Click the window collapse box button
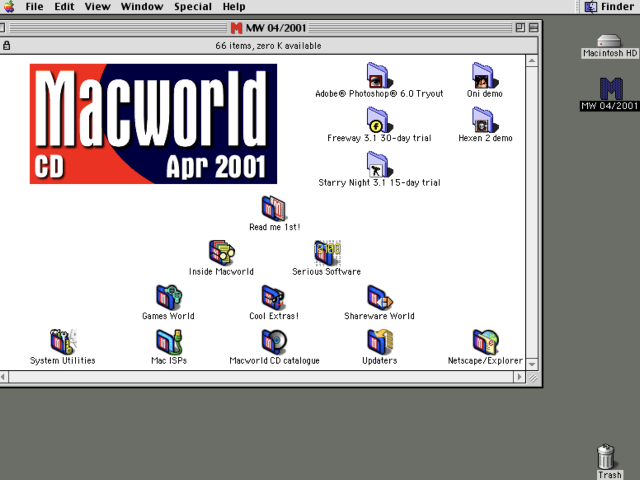 click(x=533, y=28)
